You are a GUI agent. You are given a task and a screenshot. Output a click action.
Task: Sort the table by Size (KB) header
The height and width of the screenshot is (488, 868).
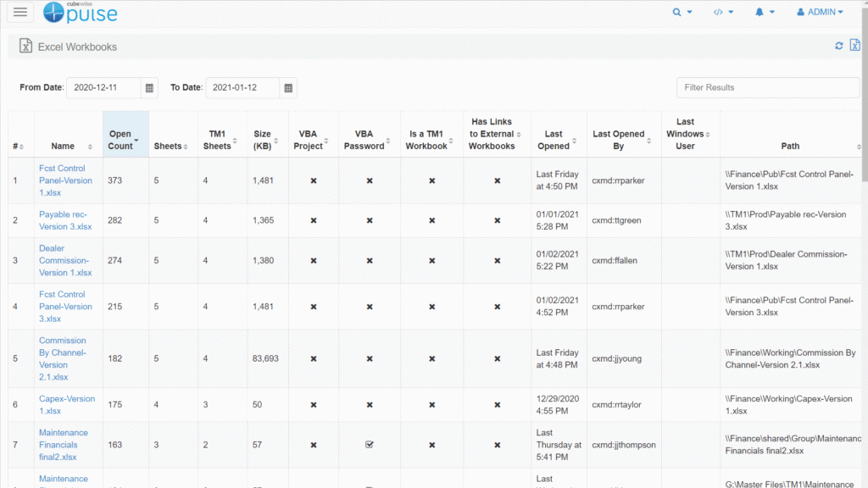pos(263,140)
